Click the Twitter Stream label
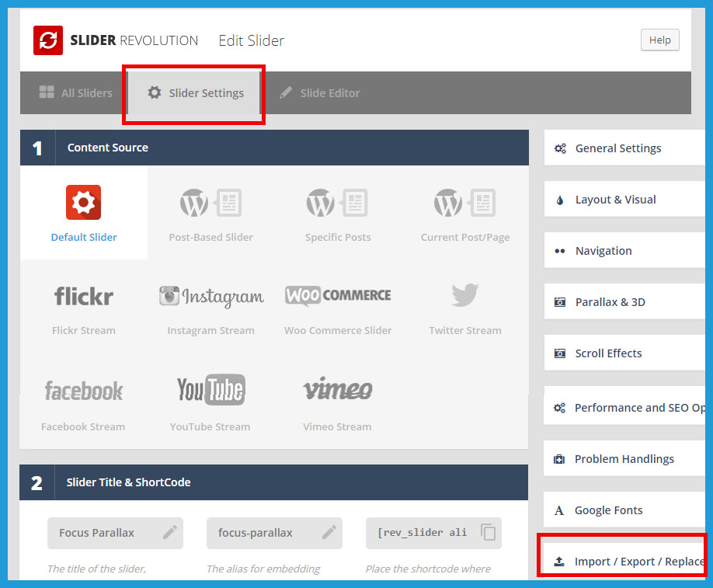The height and width of the screenshot is (588, 713). pos(465,331)
